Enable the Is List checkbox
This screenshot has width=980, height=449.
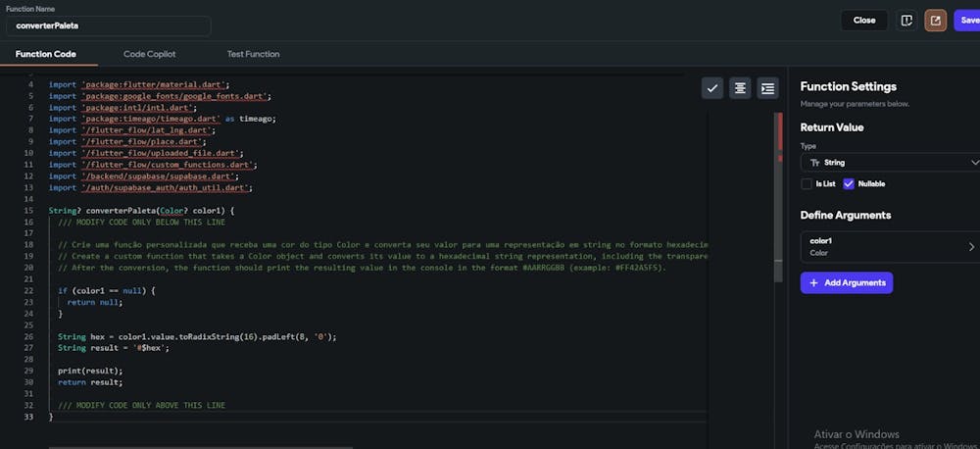click(807, 183)
